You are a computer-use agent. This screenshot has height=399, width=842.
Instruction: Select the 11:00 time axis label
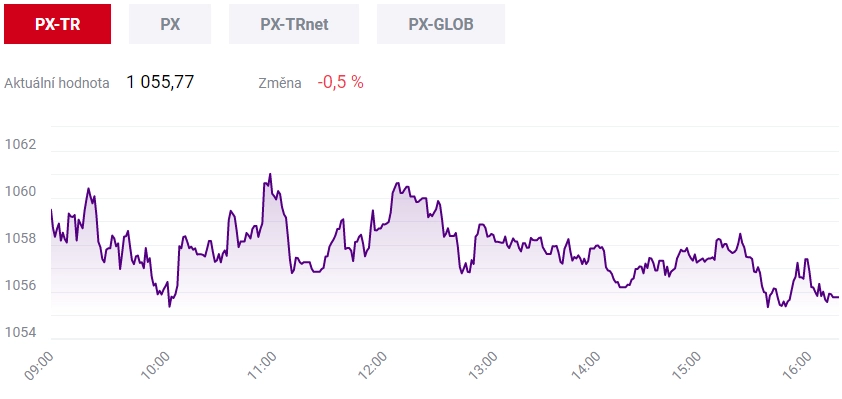click(262, 366)
